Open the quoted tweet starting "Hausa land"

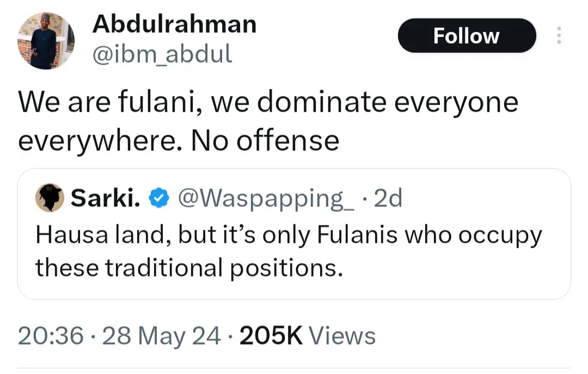coord(294,250)
